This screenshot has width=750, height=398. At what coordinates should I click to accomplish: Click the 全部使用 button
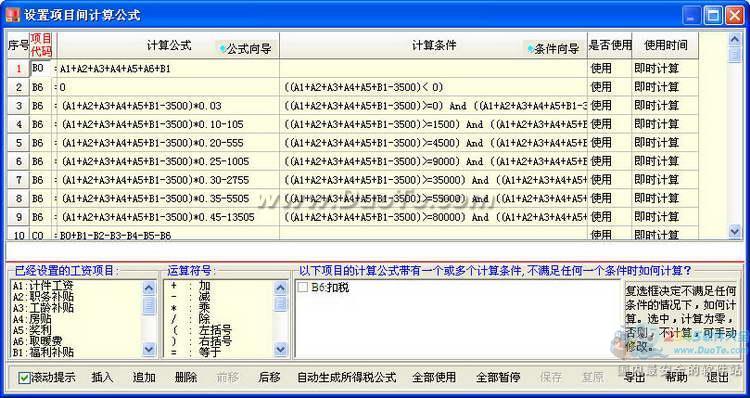[x=434, y=377]
